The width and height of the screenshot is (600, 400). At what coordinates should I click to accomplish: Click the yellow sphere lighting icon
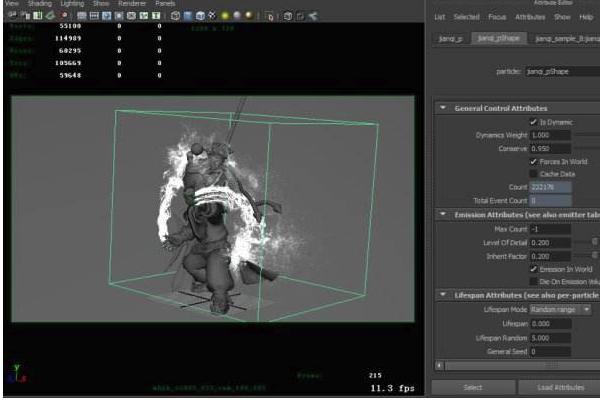pos(222,16)
